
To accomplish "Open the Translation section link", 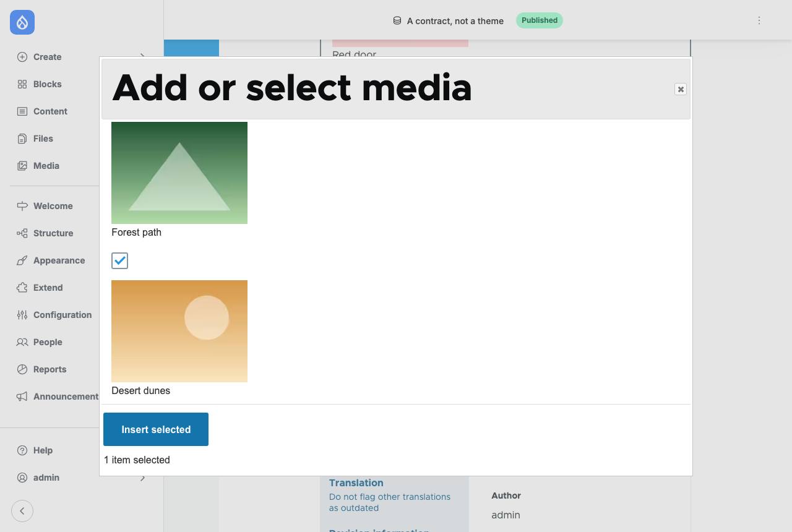I will (x=356, y=483).
